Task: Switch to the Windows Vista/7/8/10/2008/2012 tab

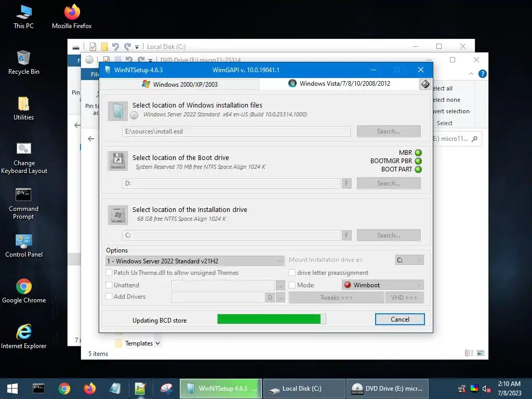Action: click(339, 84)
